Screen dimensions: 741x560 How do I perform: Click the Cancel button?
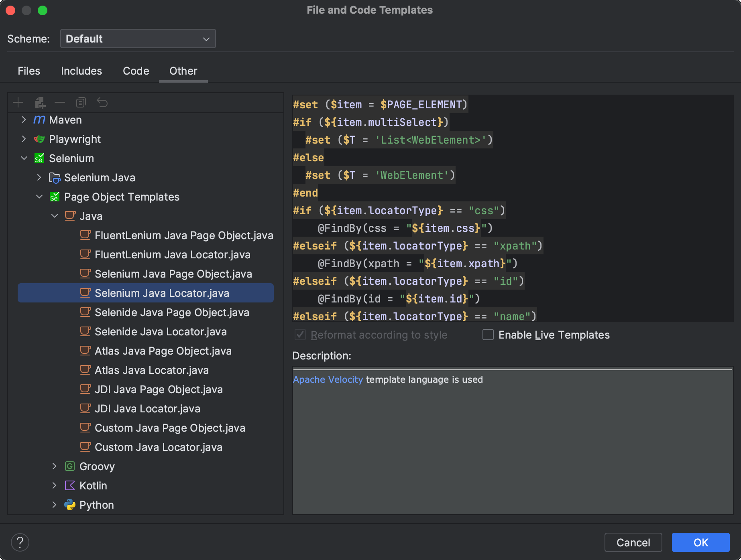(x=633, y=542)
